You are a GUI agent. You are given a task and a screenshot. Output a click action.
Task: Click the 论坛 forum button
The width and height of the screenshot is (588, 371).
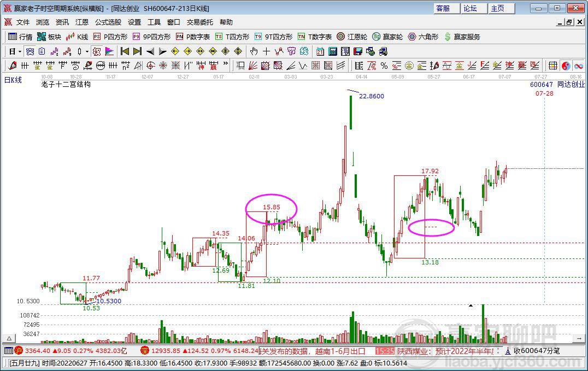coord(474,8)
